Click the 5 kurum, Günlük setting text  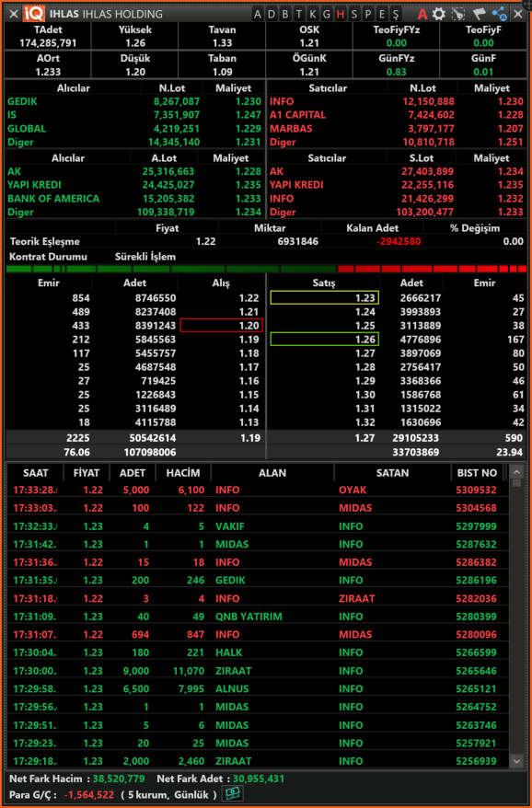pos(169,794)
